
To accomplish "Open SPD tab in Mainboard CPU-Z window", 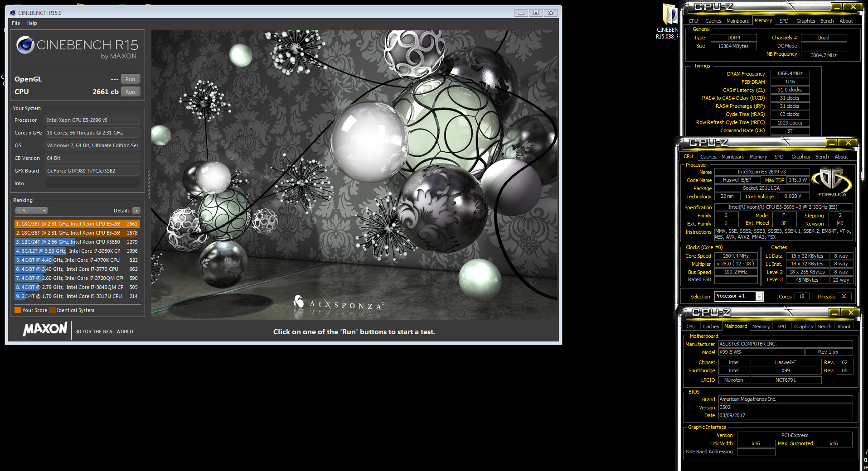I will pos(781,327).
